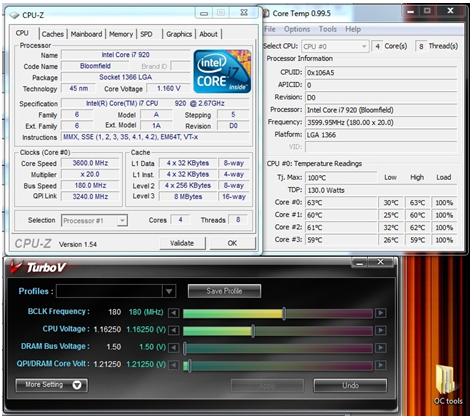This screenshot has height=420, width=474.
Task: Click the Tj. Max 100°C field
Action: coord(341,178)
